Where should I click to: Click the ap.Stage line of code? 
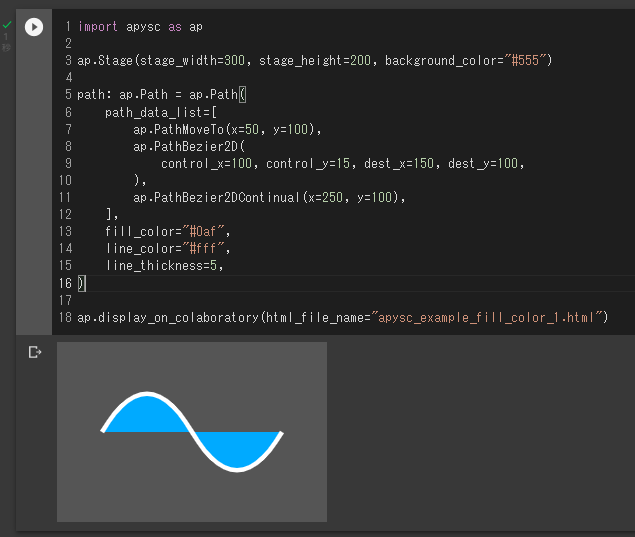pyautogui.click(x=315, y=61)
